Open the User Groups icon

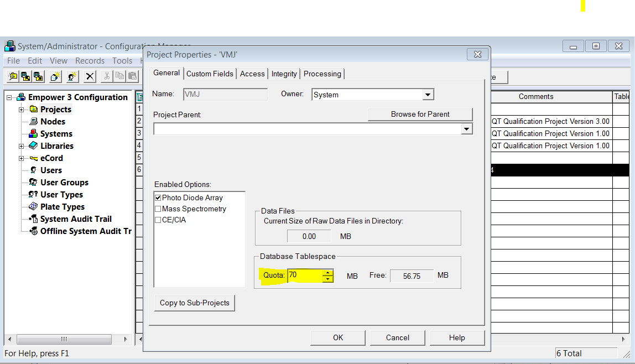(x=34, y=183)
